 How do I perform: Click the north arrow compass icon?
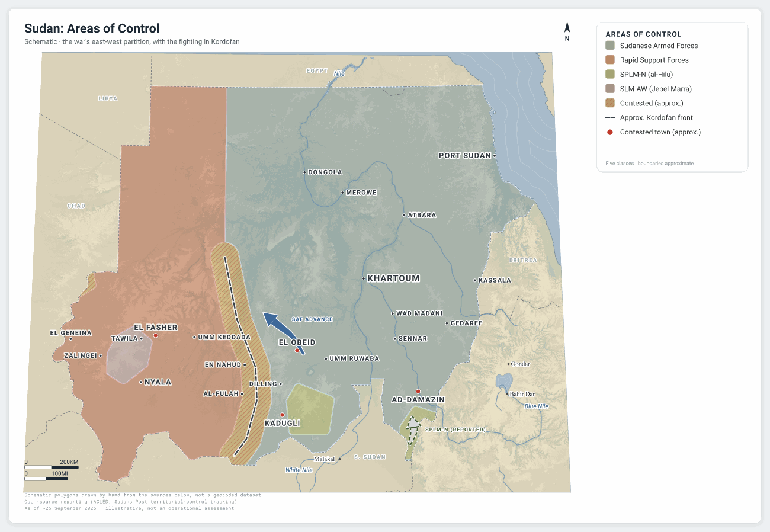click(567, 31)
